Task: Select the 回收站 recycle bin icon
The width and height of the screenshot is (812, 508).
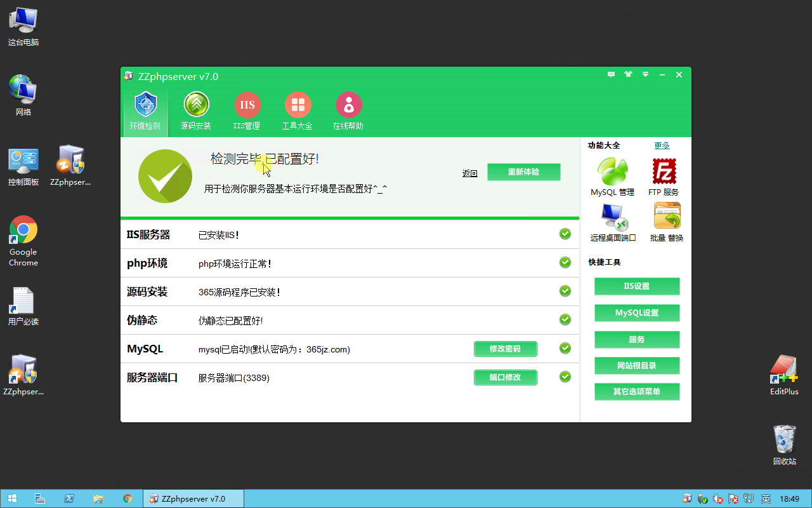Action: coord(785,445)
